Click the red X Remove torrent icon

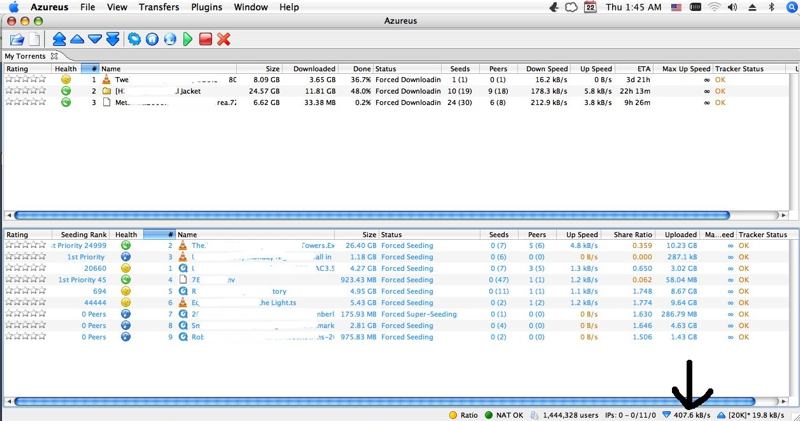tap(224, 39)
